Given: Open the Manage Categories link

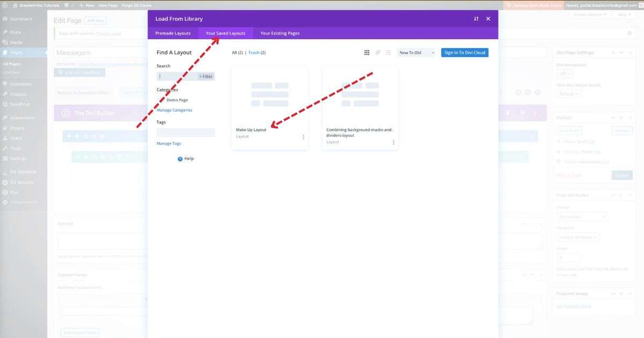Looking at the screenshot, I should click(174, 110).
